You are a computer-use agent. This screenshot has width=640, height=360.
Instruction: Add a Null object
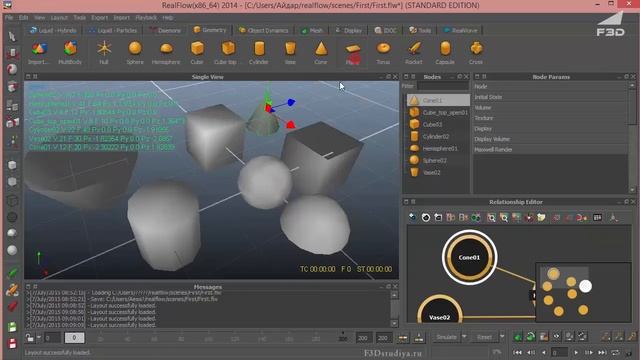pyautogui.click(x=104, y=53)
